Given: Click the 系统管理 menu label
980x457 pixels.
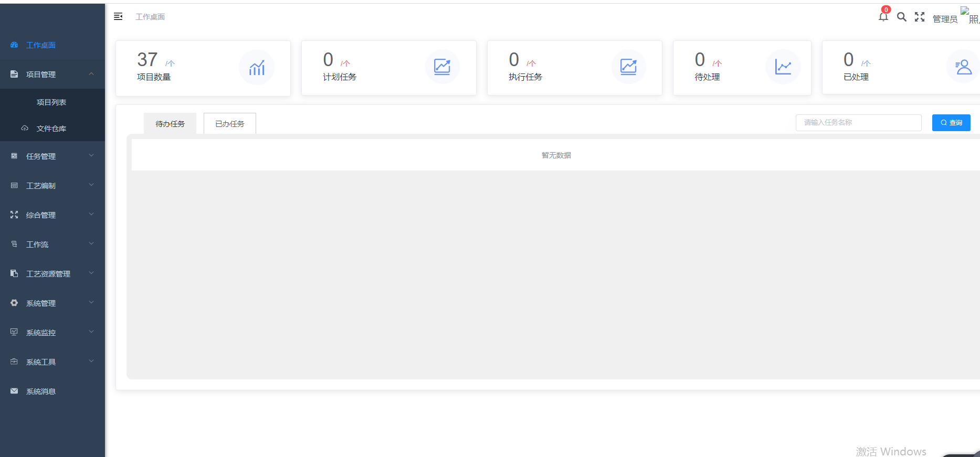Looking at the screenshot, I should 41,303.
